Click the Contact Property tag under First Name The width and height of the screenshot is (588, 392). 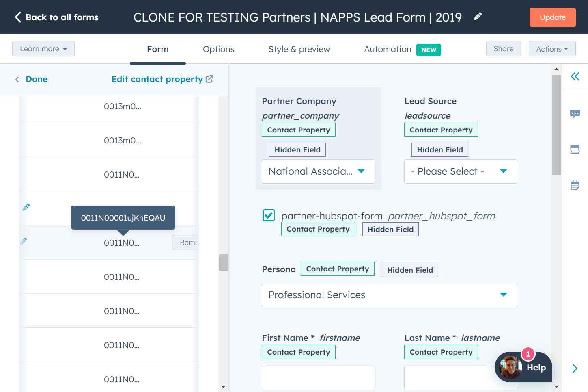click(299, 352)
